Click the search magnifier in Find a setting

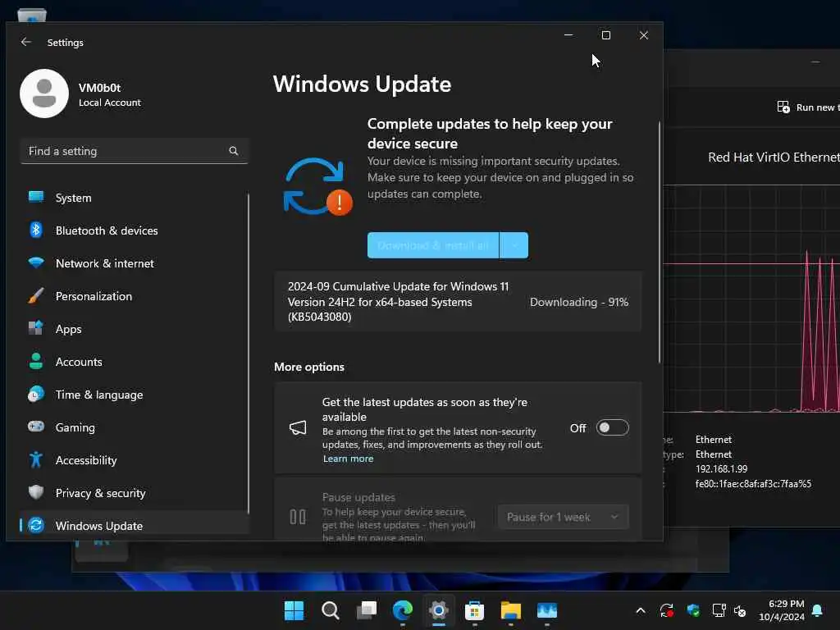(x=234, y=151)
